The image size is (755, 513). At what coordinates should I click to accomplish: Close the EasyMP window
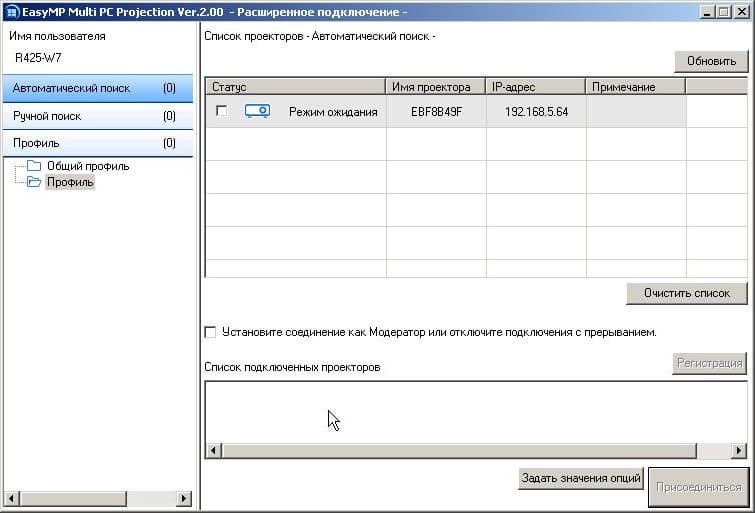pos(742,12)
